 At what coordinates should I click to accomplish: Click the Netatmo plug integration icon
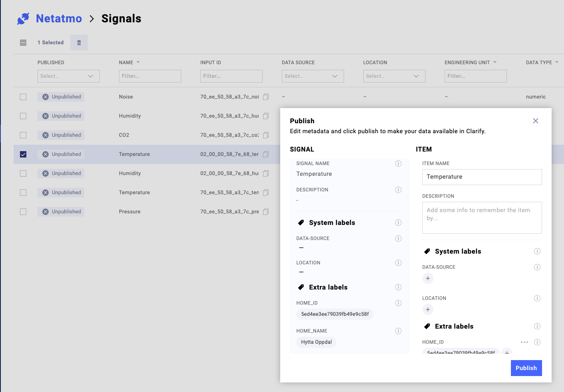23,19
